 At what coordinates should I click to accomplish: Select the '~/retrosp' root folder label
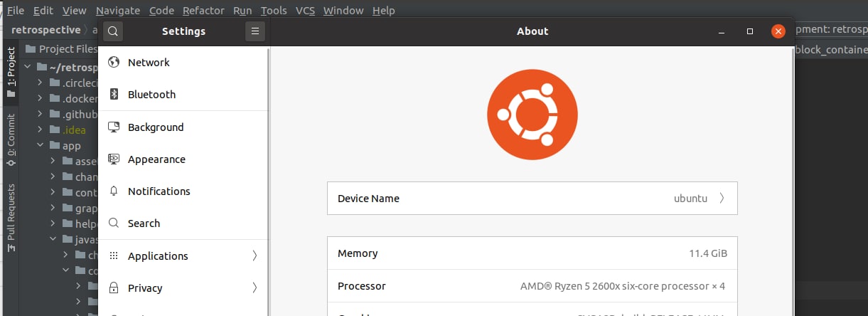pyautogui.click(x=73, y=67)
